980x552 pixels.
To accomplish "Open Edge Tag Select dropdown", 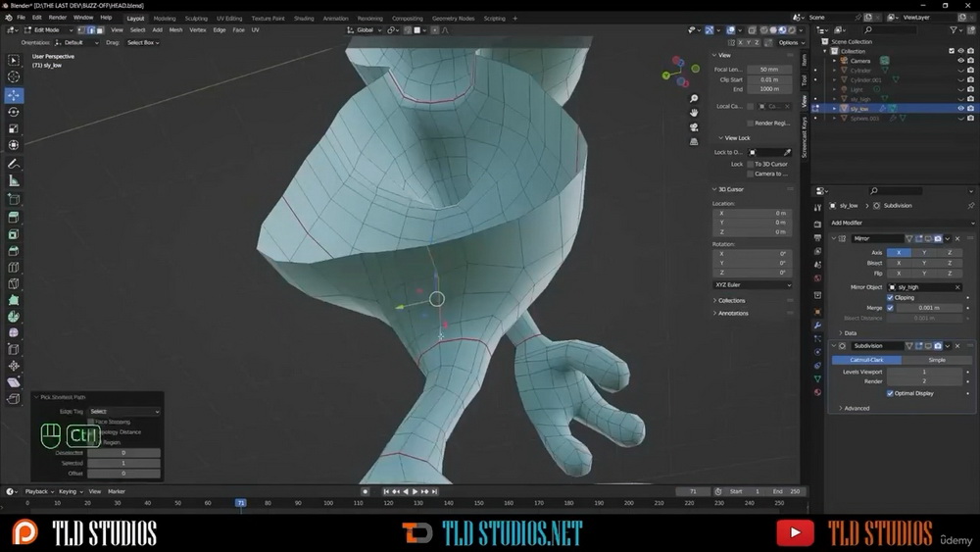I will point(123,412).
